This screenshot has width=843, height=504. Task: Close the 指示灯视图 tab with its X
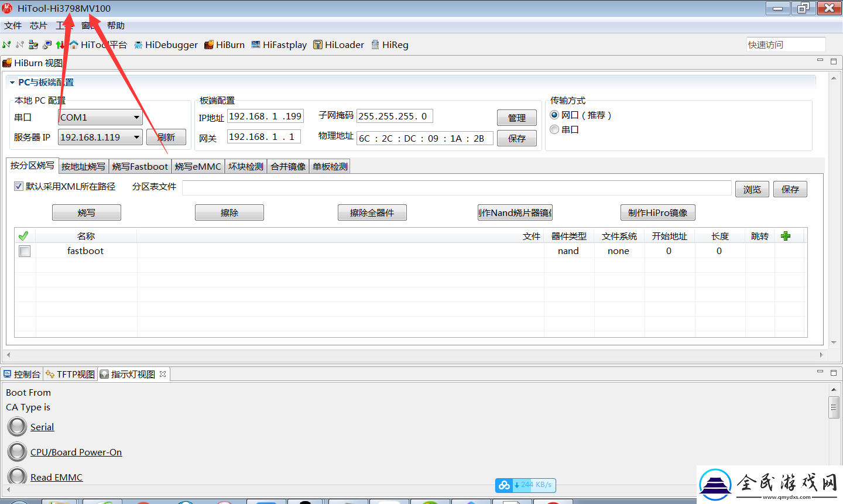pyautogui.click(x=163, y=374)
